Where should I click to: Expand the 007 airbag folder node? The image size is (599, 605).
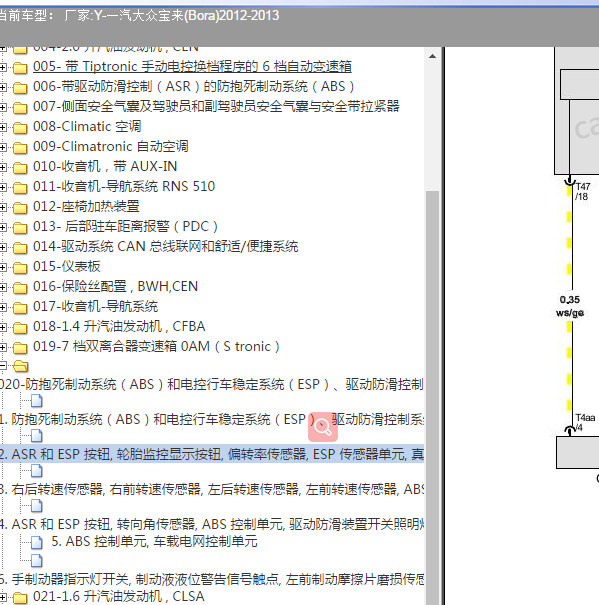[x=3, y=107]
